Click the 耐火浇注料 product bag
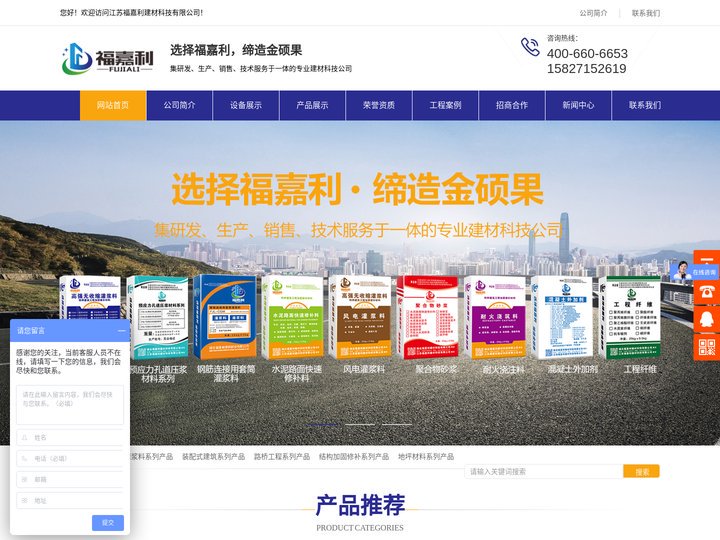 click(495, 317)
